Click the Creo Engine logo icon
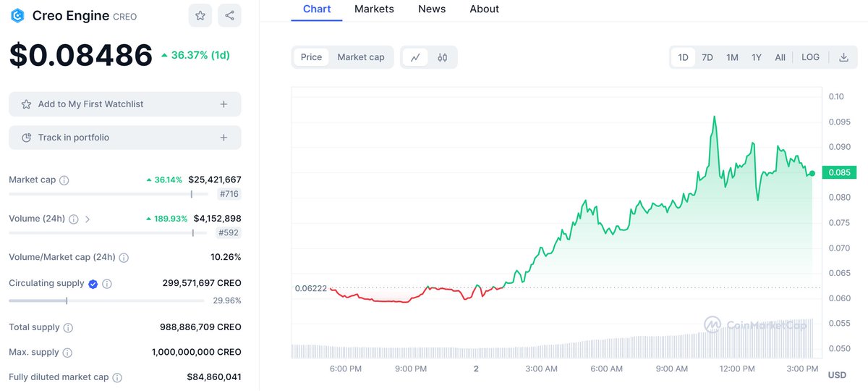The image size is (868, 391). coord(17,15)
